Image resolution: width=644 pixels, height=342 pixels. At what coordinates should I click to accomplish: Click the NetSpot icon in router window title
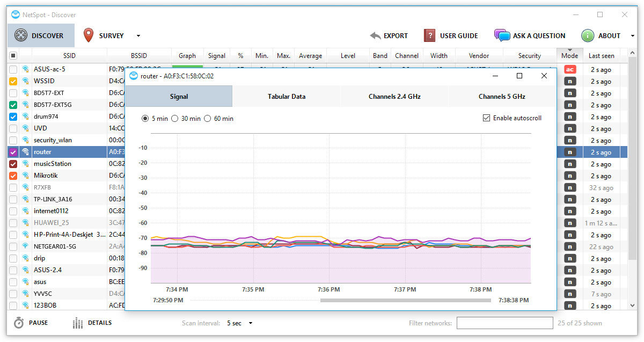click(134, 76)
